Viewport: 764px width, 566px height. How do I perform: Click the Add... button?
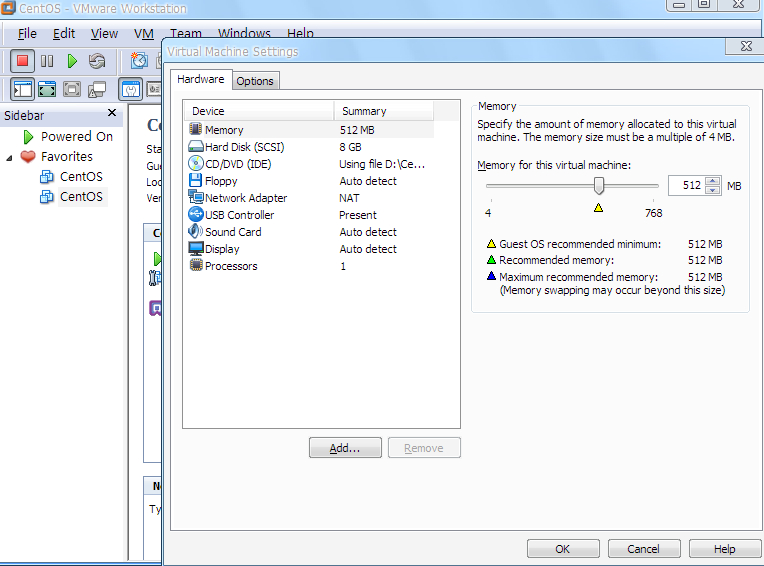click(345, 448)
